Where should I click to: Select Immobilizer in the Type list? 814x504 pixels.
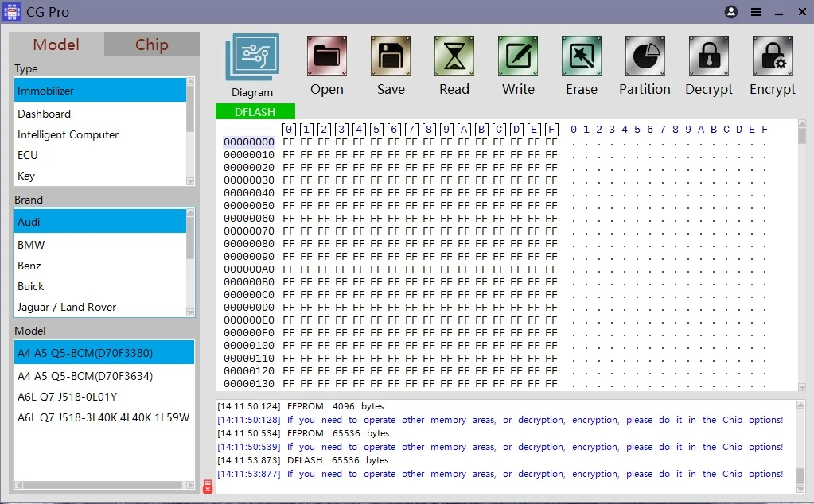tap(99, 91)
